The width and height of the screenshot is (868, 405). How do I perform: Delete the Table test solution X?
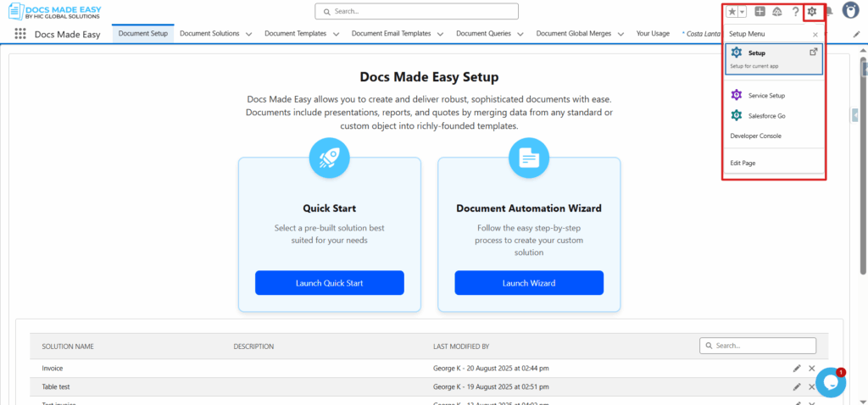click(811, 386)
